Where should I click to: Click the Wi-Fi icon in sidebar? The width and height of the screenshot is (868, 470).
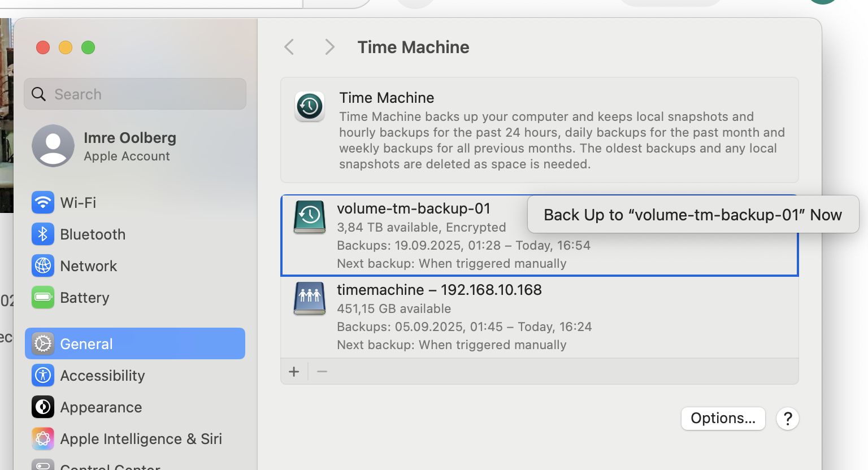pos(43,202)
